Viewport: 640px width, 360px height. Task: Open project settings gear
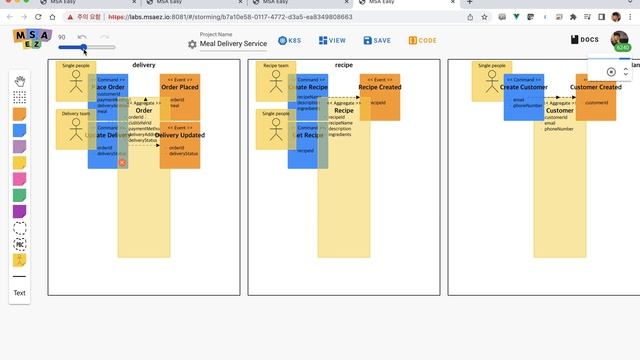pos(192,44)
